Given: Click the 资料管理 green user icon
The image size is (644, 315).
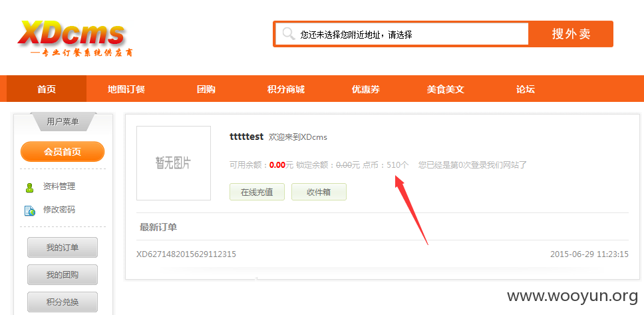Looking at the screenshot, I should [x=29, y=188].
